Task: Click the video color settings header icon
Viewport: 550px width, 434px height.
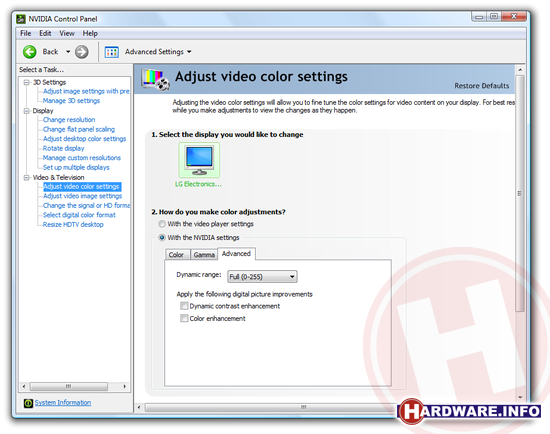Action: point(155,79)
